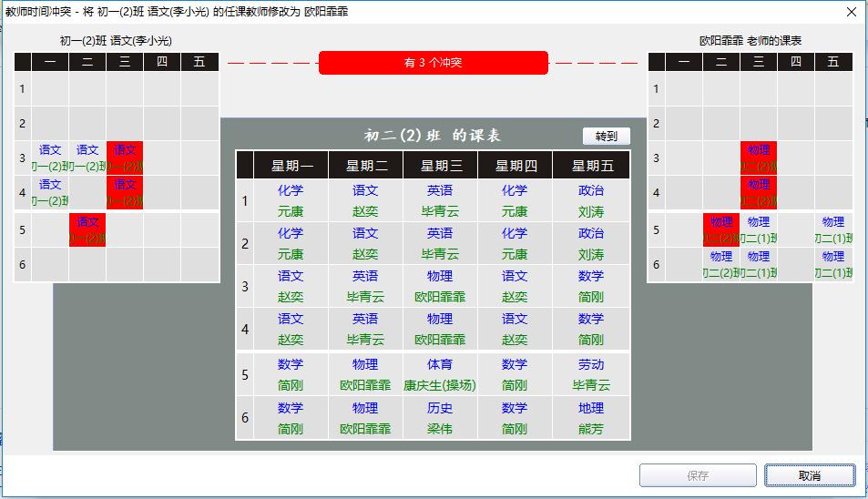Select Monday period 3 语文 in left timetable
The image size is (868, 499).
click(x=50, y=158)
